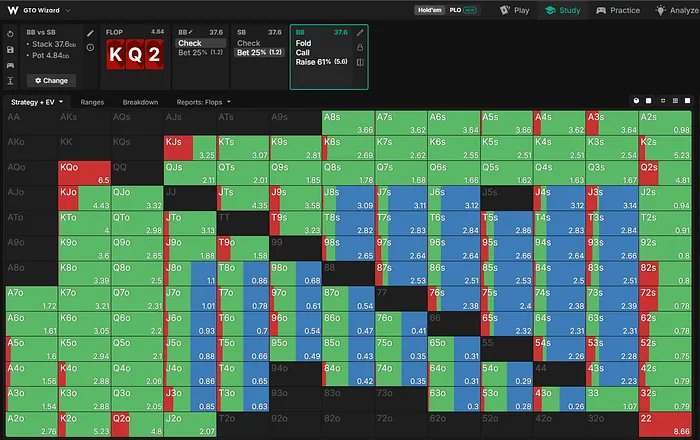Select the A8s cell in the matrix

click(348, 123)
